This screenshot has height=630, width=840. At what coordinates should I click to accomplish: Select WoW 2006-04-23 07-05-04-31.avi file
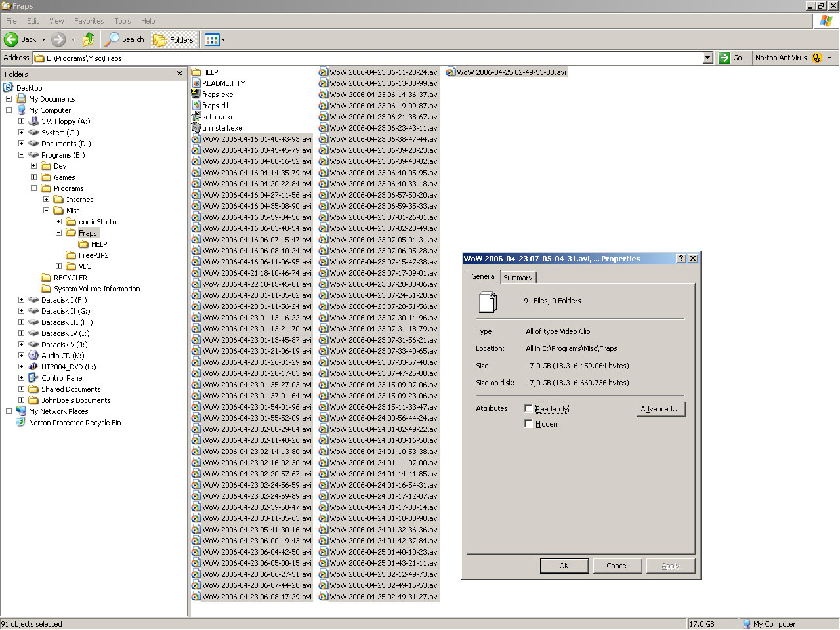click(x=379, y=240)
